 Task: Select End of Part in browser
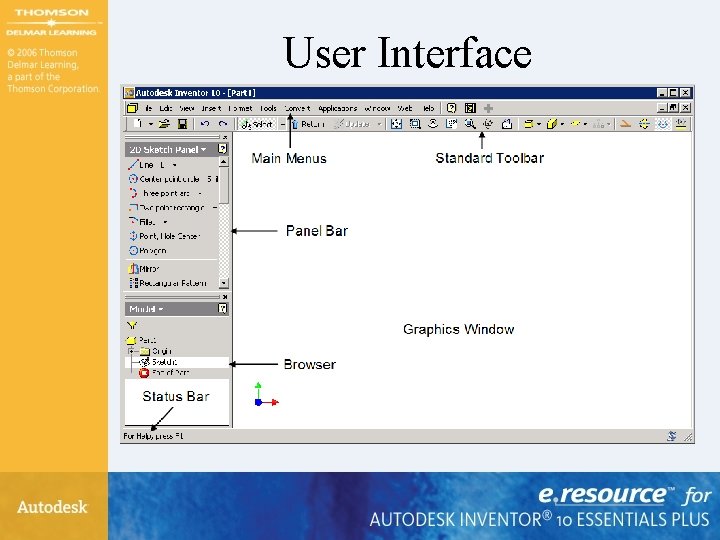pos(164,372)
